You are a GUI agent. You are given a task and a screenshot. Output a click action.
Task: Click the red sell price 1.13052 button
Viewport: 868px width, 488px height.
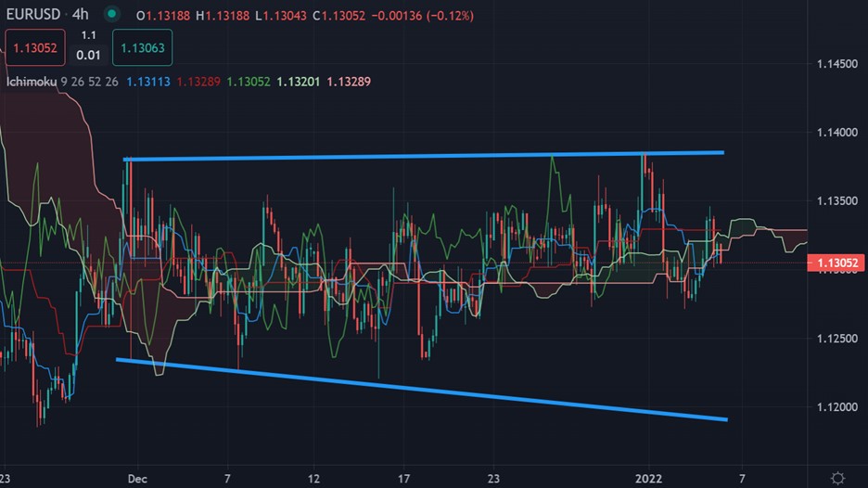coord(35,48)
